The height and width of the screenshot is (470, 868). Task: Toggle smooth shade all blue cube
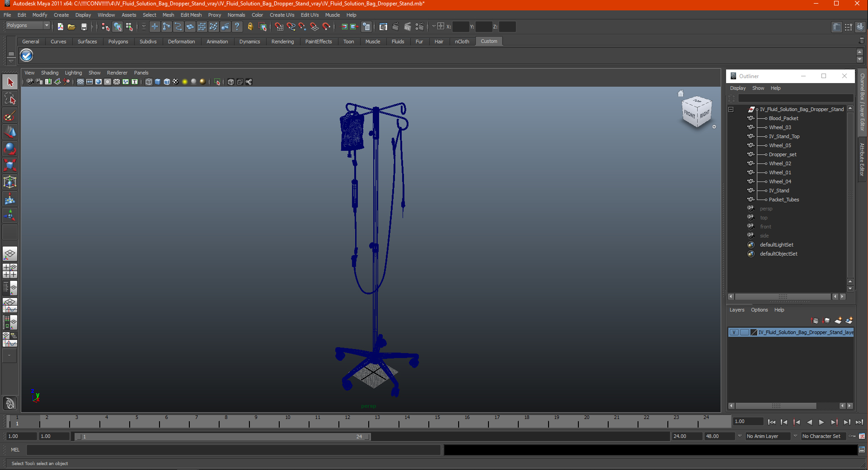click(x=158, y=82)
